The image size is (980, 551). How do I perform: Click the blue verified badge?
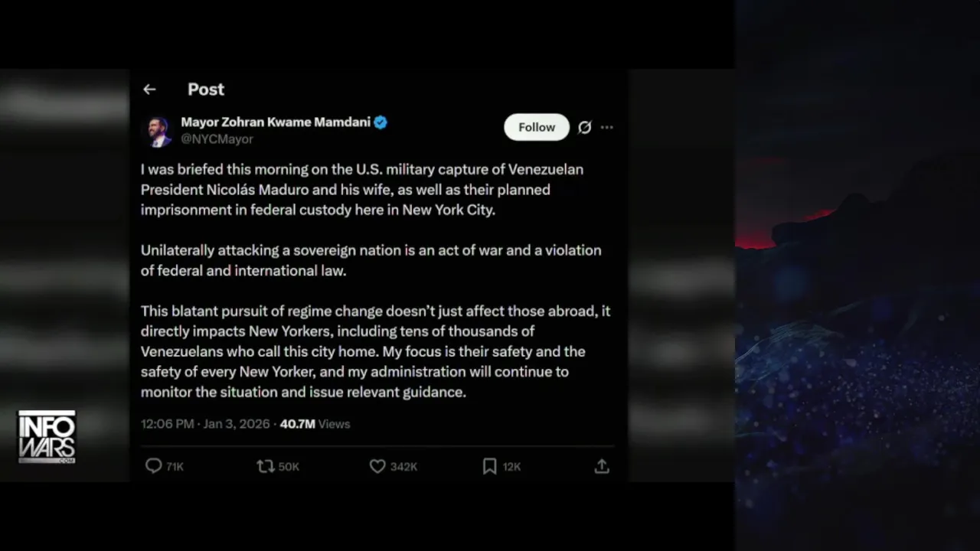[x=381, y=122]
